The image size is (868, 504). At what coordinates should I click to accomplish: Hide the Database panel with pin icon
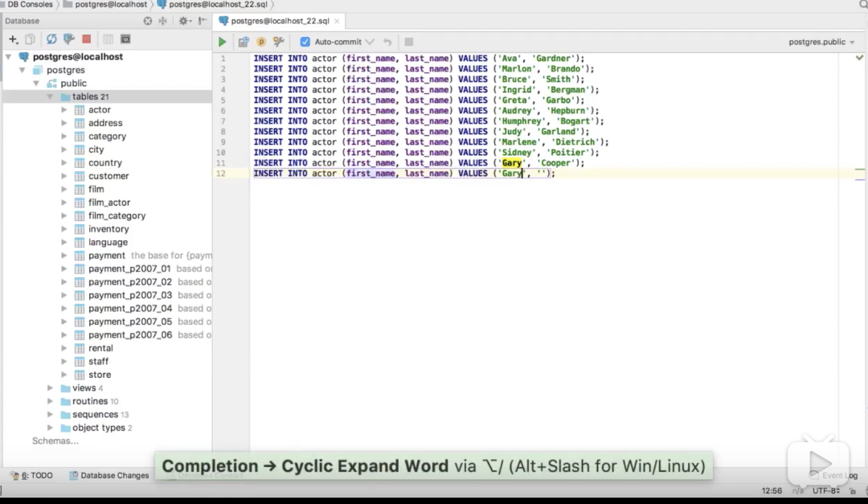203,21
